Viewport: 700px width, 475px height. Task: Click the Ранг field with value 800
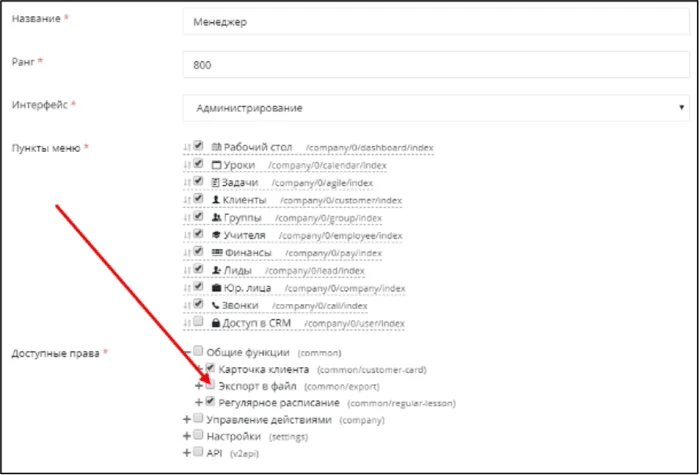(436, 65)
